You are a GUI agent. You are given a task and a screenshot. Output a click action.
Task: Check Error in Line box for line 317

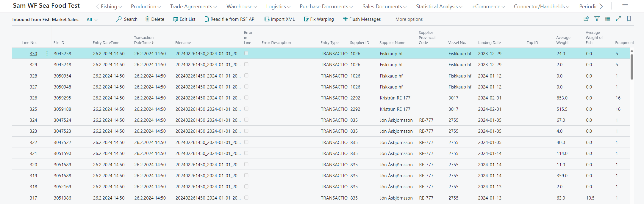[x=246, y=197]
